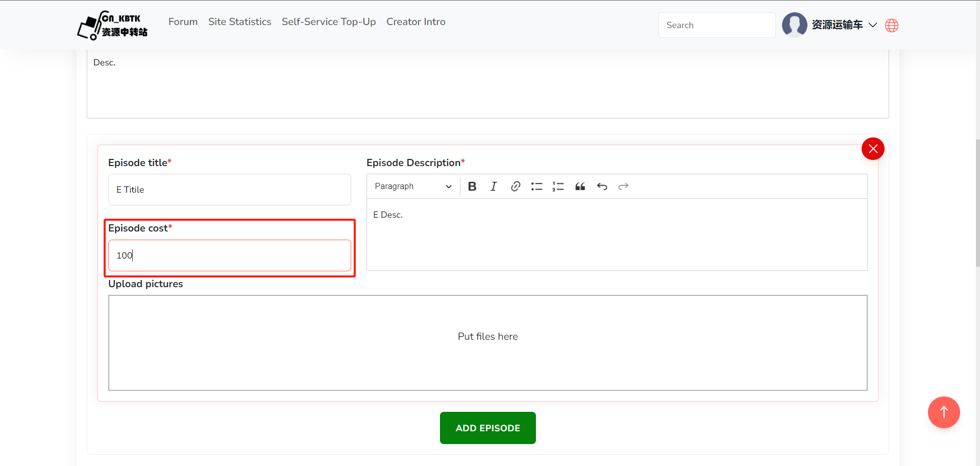Image resolution: width=980 pixels, height=466 pixels.
Task: Visit the Creator Intro page
Action: tap(415, 22)
